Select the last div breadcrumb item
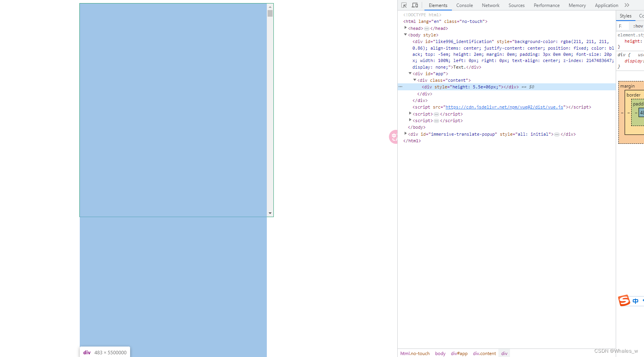 (504, 353)
